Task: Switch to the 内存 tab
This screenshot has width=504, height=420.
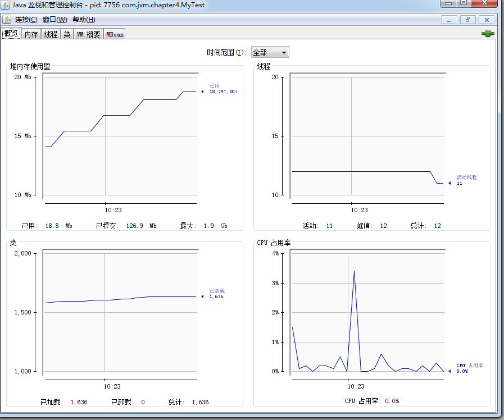Action: tap(31, 34)
